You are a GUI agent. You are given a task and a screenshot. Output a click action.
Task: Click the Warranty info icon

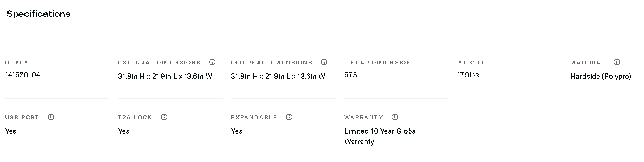point(395,117)
